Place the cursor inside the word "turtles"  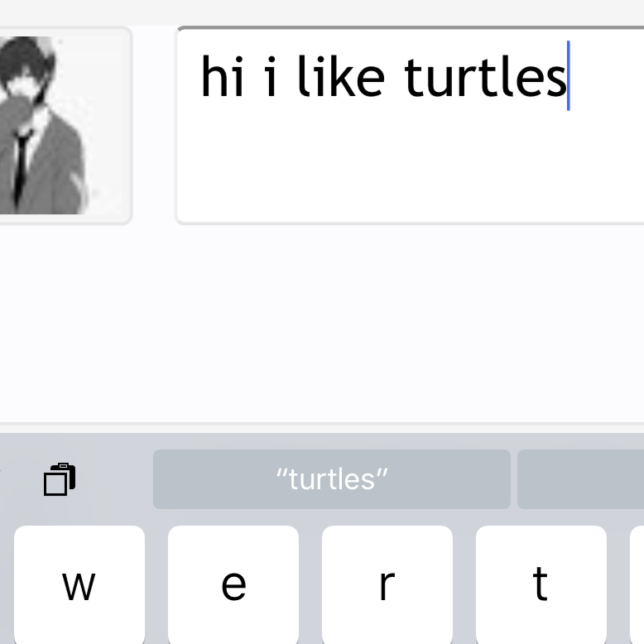[485, 77]
